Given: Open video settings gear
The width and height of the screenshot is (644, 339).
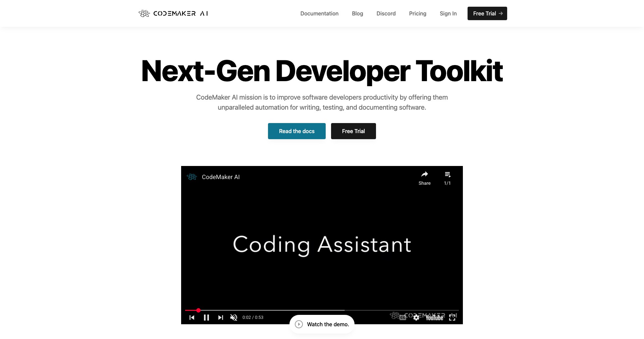Looking at the screenshot, I should [x=416, y=318].
